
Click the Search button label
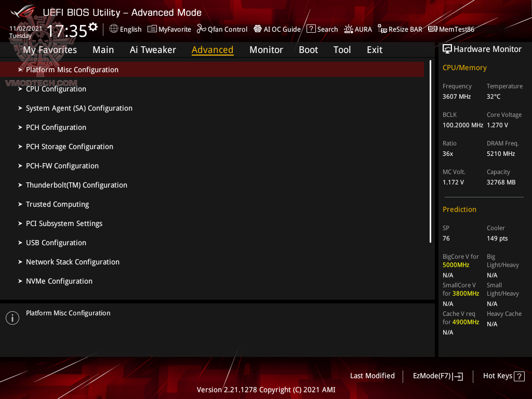click(x=327, y=29)
